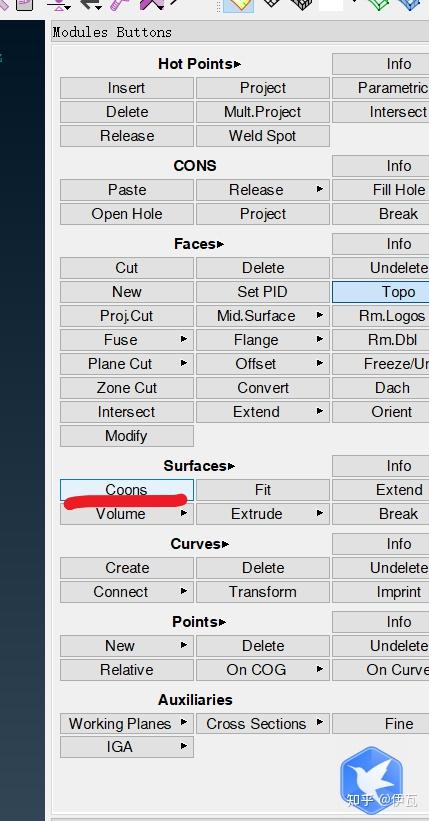Viewport: 429px width, 821px height.
Task: Open the Mid.Surface dropdown arrow
Action: (x=320, y=316)
